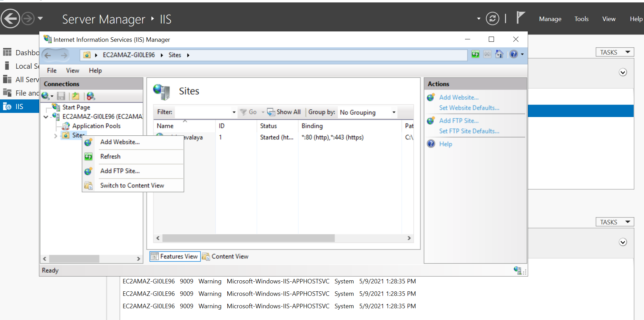Viewport: 644px width, 320px height.
Task: Open the Help menu in IIS Manager
Action: (95, 70)
